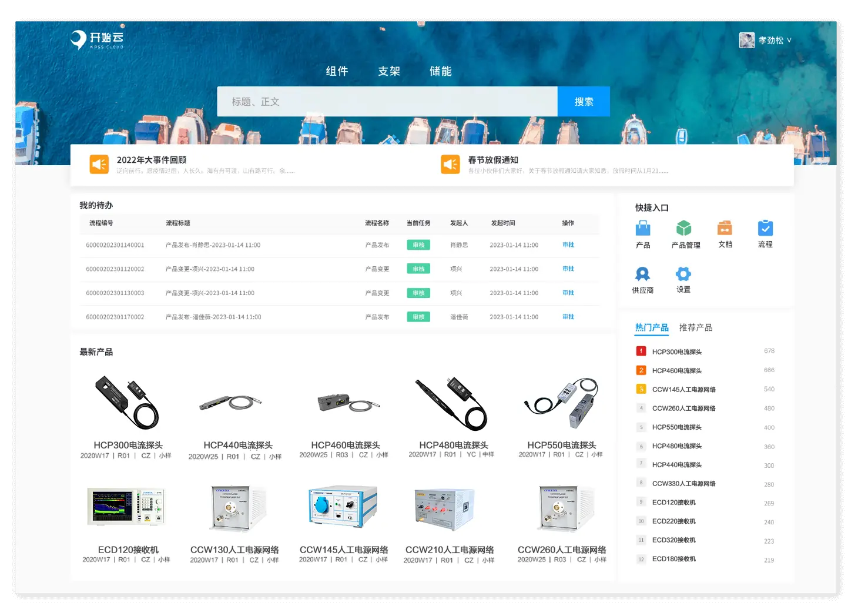
Task: Select the 储能 category above search
Action: pos(441,71)
